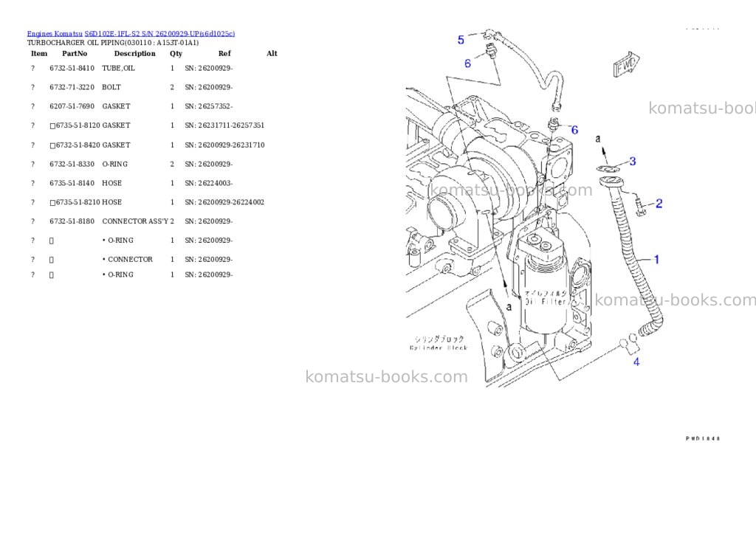Click the FWD direction arrow in the diagram
The width and height of the screenshot is (756, 535).
626,65
